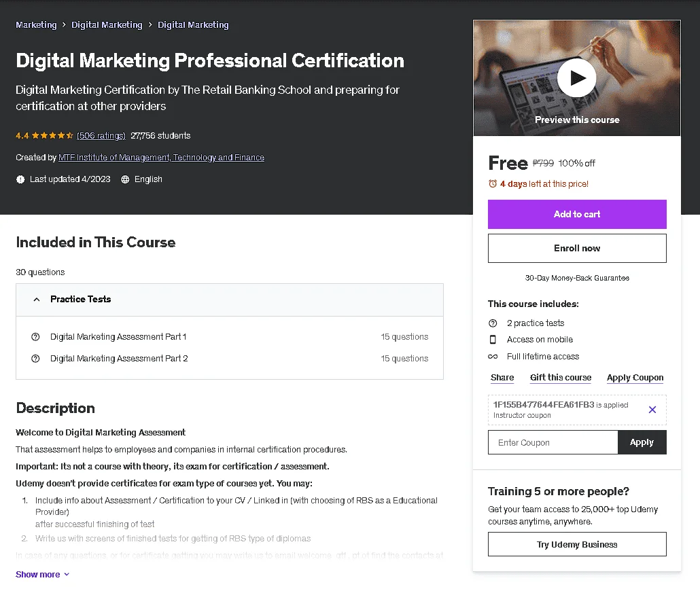700x608 pixels.
Task: Click the Training 5 or more people heading
Action: pyautogui.click(x=559, y=491)
